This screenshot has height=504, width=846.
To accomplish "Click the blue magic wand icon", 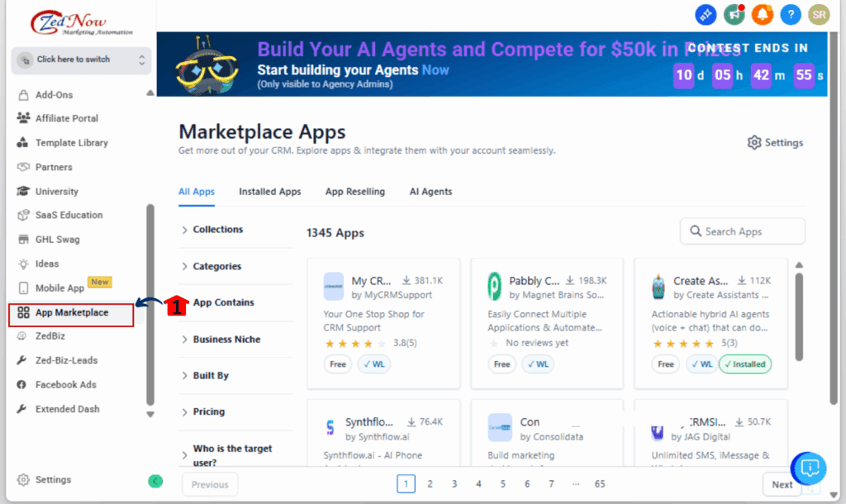I will (706, 15).
